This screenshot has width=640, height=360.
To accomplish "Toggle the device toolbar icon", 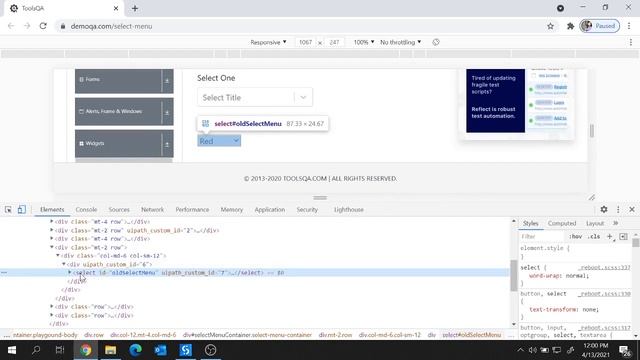I will [21, 209].
